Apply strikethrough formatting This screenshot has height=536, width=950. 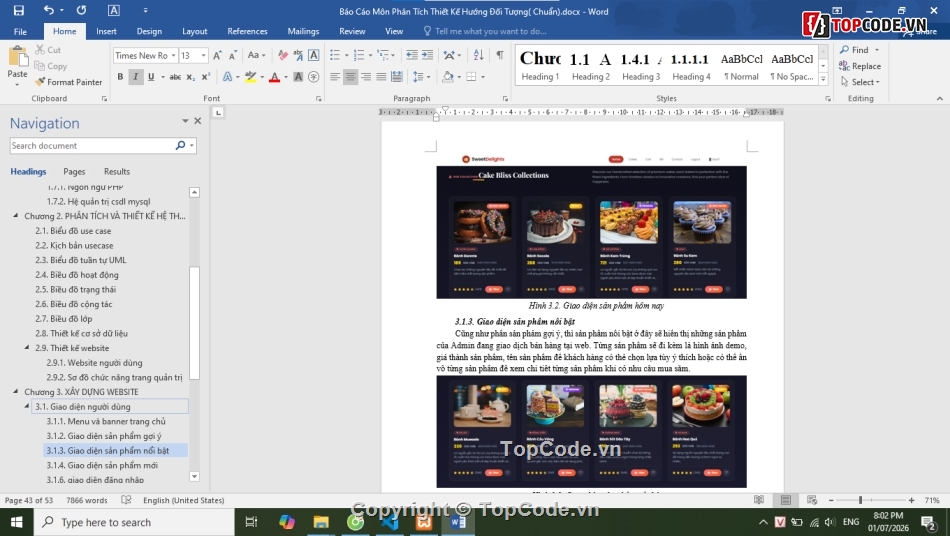pyautogui.click(x=175, y=77)
